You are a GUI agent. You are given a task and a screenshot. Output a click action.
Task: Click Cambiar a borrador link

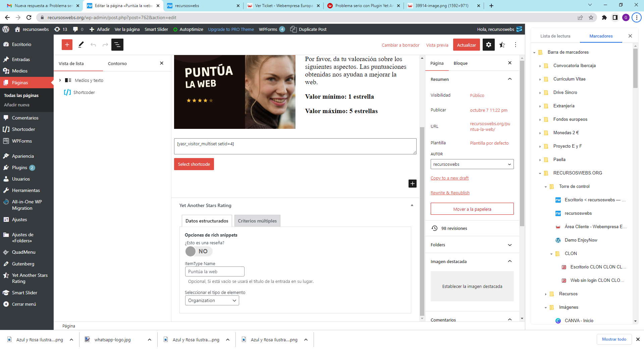tap(400, 45)
